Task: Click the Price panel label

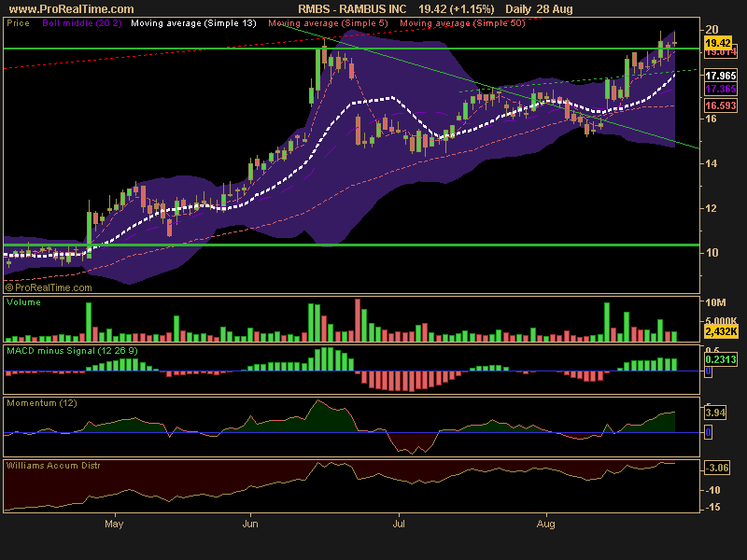Action: coord(18,22)
